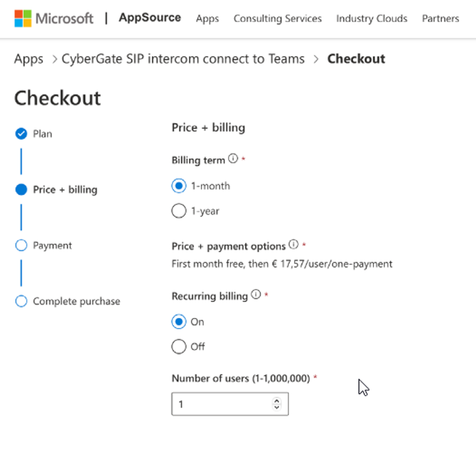Turn recurring billing Off
Viewport: 476px width, 473px height.
[x=179, y=346]
